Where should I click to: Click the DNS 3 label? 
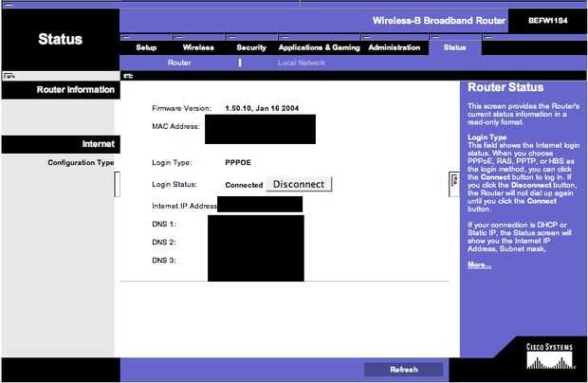(x=164, y=260)
